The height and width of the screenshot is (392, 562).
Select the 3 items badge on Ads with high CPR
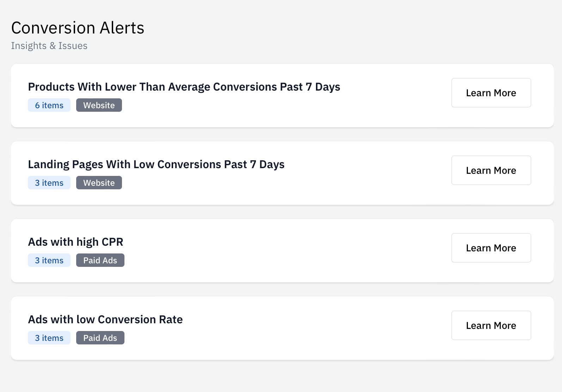click(49, 260)
